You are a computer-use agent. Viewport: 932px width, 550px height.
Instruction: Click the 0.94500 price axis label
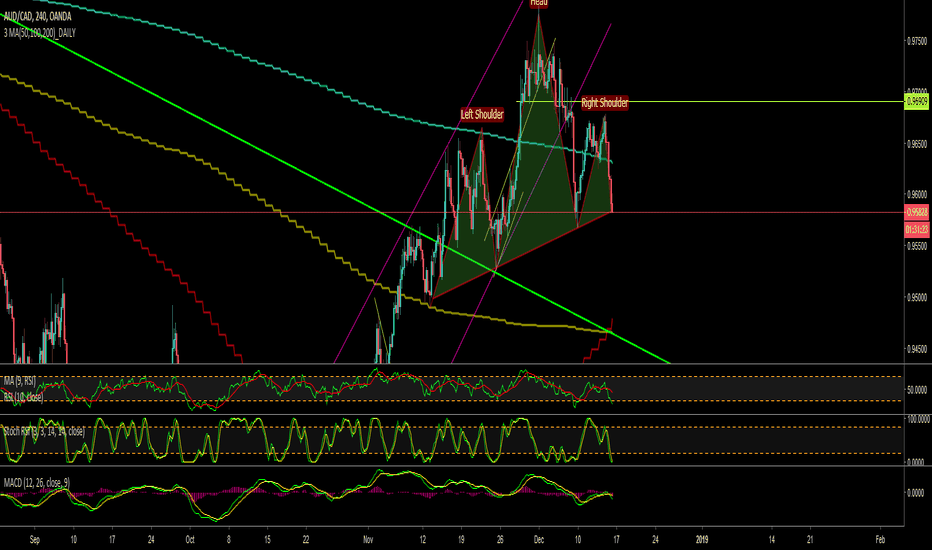[917, 349]
